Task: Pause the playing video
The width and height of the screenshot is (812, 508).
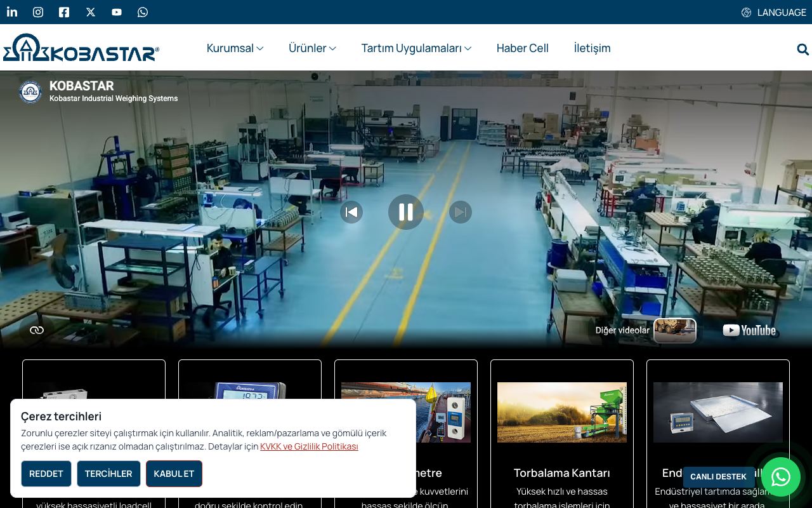Action: 406,212
